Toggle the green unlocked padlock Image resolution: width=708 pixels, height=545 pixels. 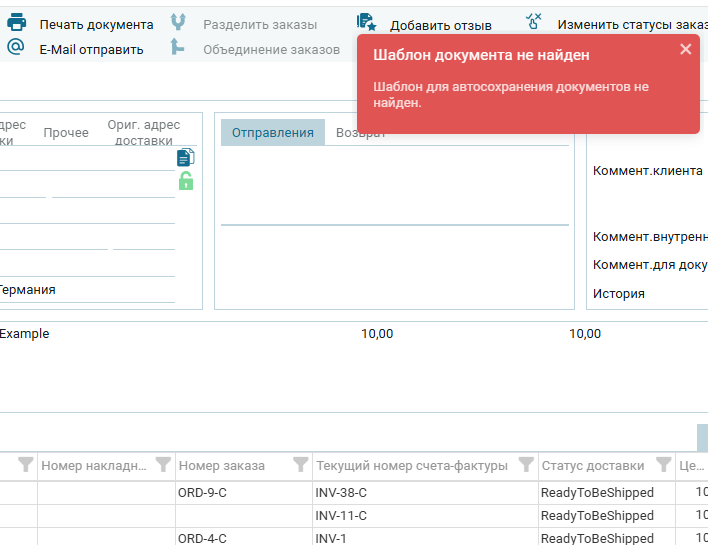pyautogui.click(x=185, y=181)
